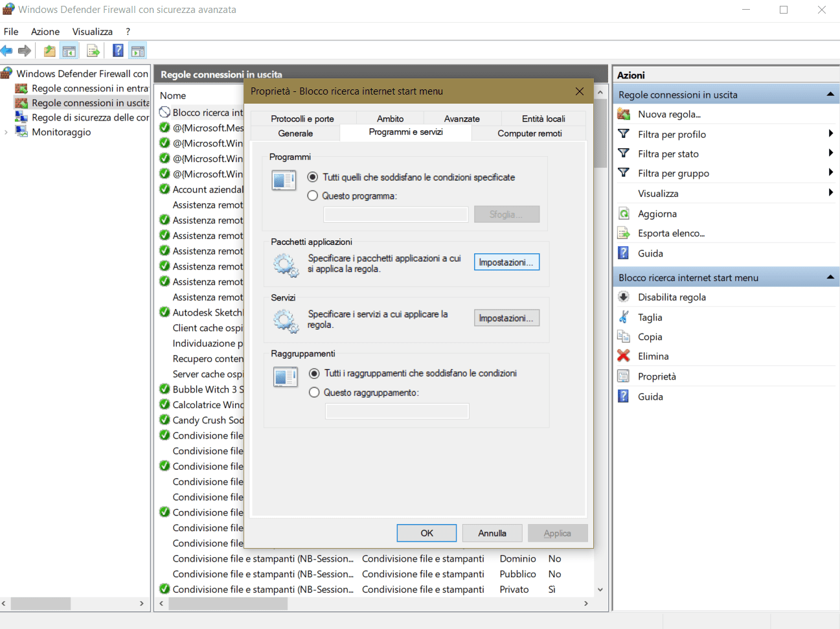This screenshot has height=629, width=840.
Task: Click the blue help toolbar icon
Action: pos(118,51)
